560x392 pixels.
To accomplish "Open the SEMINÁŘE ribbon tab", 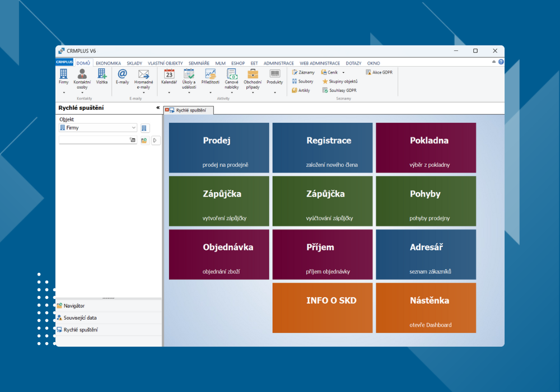I will [199, 63].
